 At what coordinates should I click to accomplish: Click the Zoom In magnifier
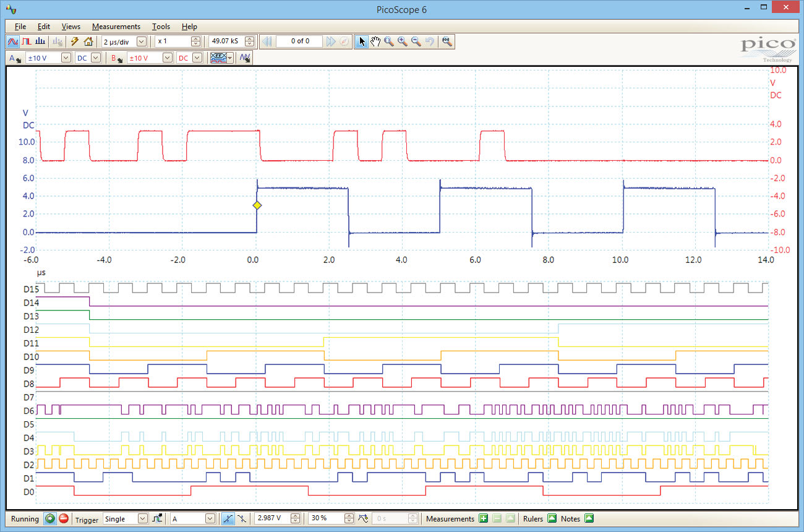click(x=403, y=41)
